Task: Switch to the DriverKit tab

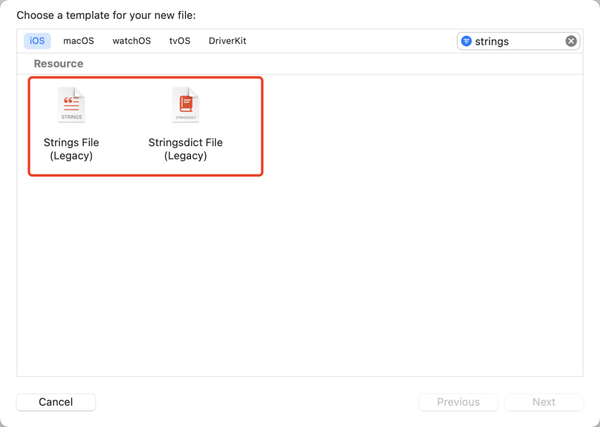Action: coord(227,41)
